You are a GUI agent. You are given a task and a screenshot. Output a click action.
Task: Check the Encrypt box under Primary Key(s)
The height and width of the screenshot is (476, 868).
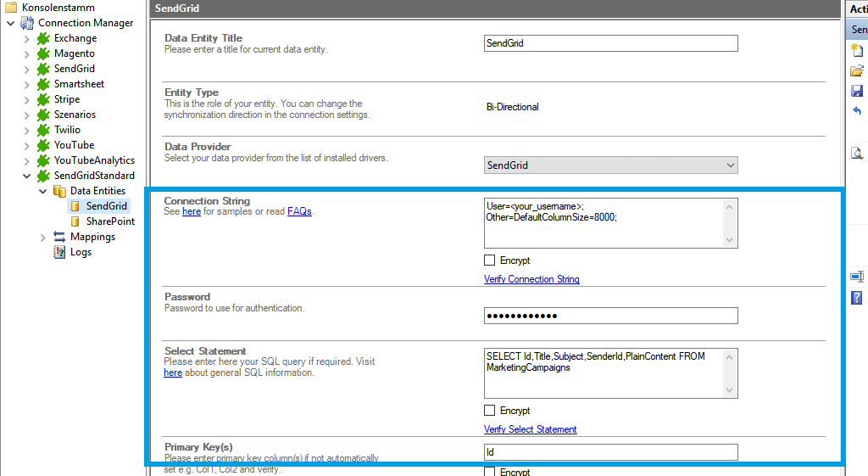pyautogui.click(x=490, y=472)
